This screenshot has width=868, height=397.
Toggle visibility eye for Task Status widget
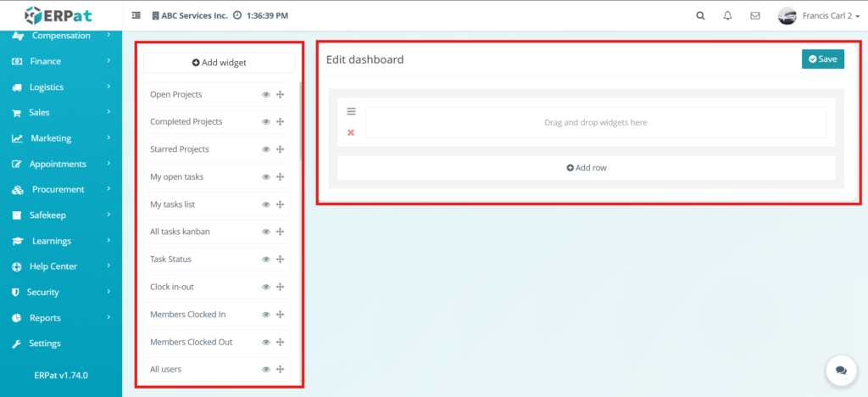click(x=265, y=259)
